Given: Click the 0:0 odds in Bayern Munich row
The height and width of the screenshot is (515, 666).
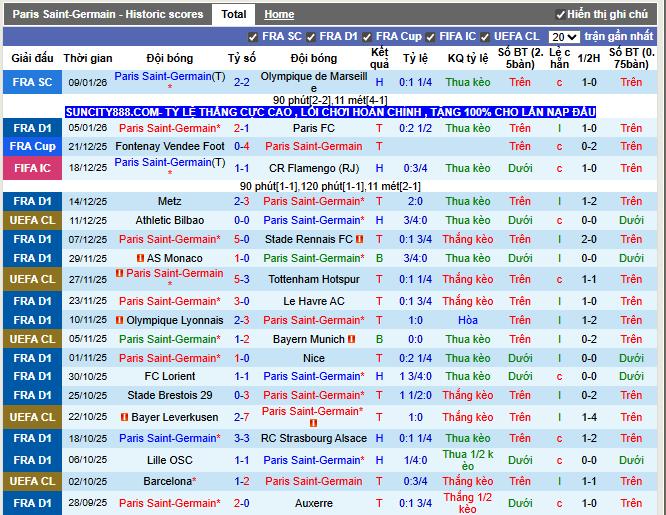Looking at the screenshot, I should tap(415, 339).
